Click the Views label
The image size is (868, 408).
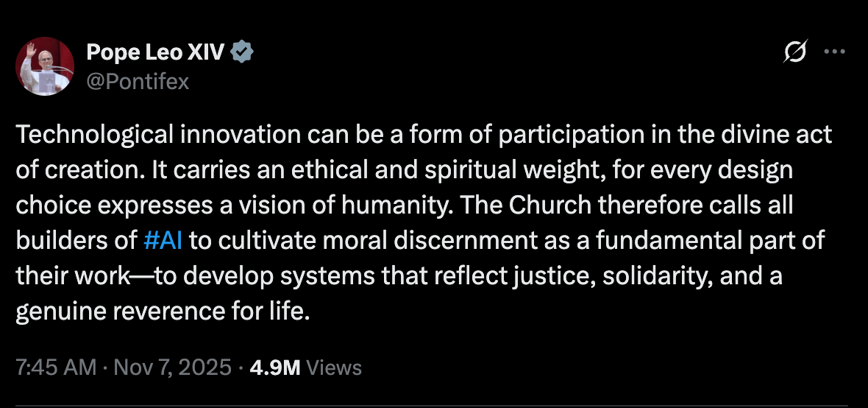pyautogui.click(x=333, y=367)
